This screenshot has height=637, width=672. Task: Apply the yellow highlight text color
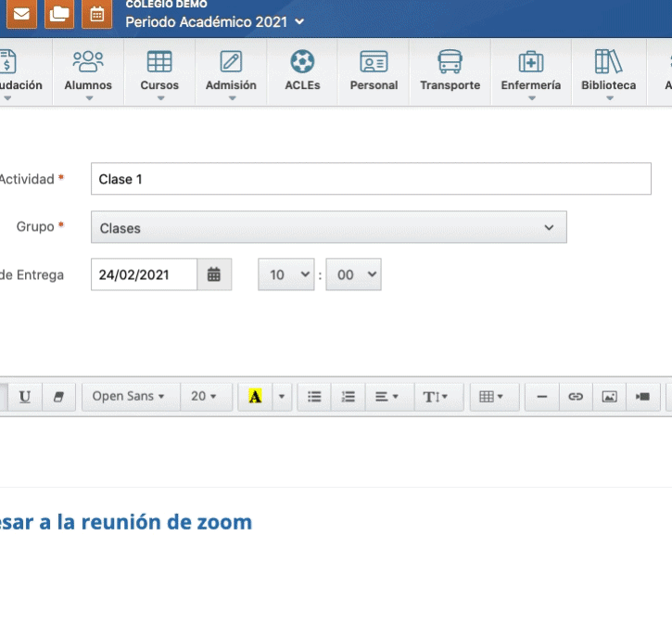(x=255, y=396)
